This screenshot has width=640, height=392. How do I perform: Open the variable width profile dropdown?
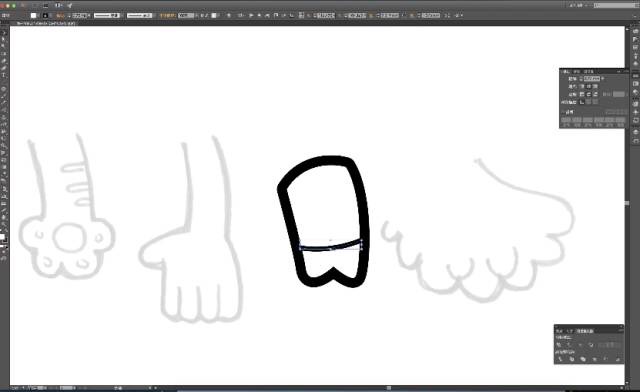click(x=107, y=16)
